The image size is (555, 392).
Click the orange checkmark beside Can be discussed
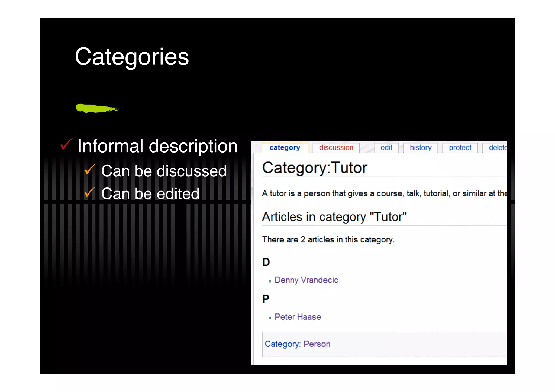pyautogui.click(x=89, y=170)
